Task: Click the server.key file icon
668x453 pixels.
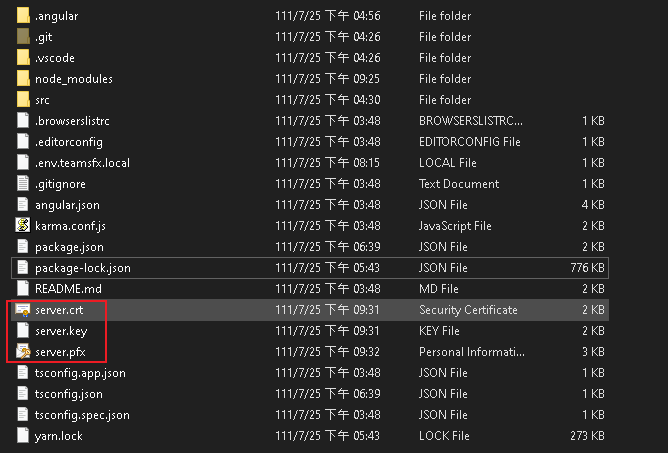Action: point(23,331)
